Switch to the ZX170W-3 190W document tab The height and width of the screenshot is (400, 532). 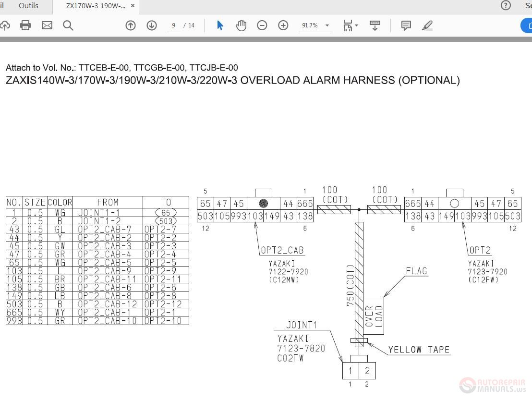click(x=96, y=6)
